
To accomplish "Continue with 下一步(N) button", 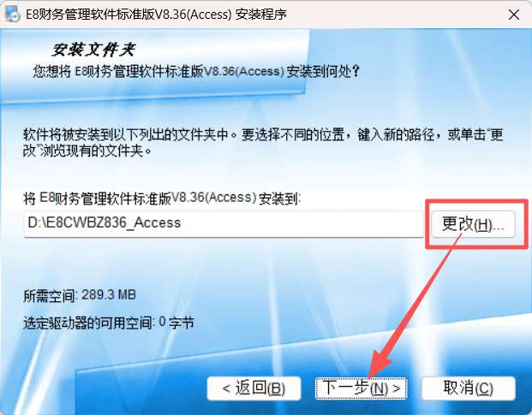I will [361, 388].
